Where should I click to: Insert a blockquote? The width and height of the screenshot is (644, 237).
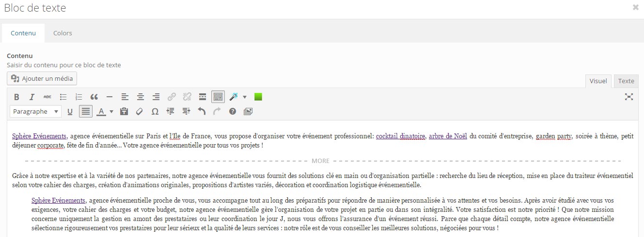[x=94, y=97]
